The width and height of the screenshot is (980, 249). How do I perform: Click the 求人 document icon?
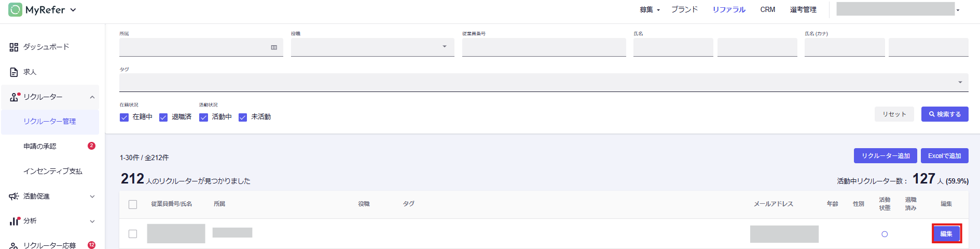click(x=14, y=72)
